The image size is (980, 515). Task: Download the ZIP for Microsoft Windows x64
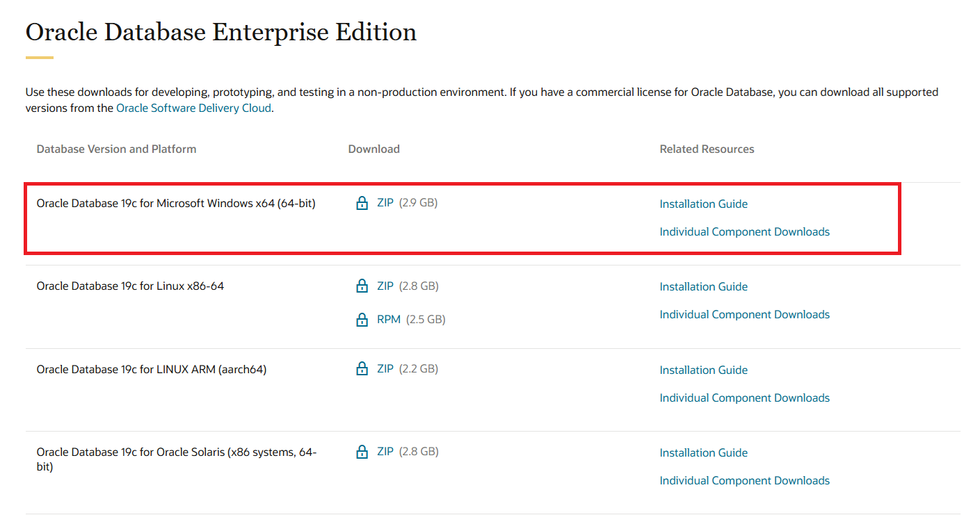coord(385,203)
